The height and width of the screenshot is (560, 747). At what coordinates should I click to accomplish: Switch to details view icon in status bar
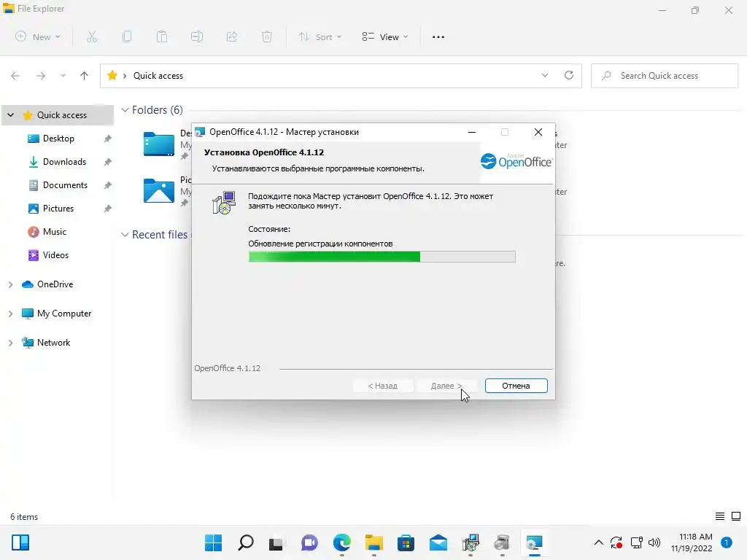(720, 516)
